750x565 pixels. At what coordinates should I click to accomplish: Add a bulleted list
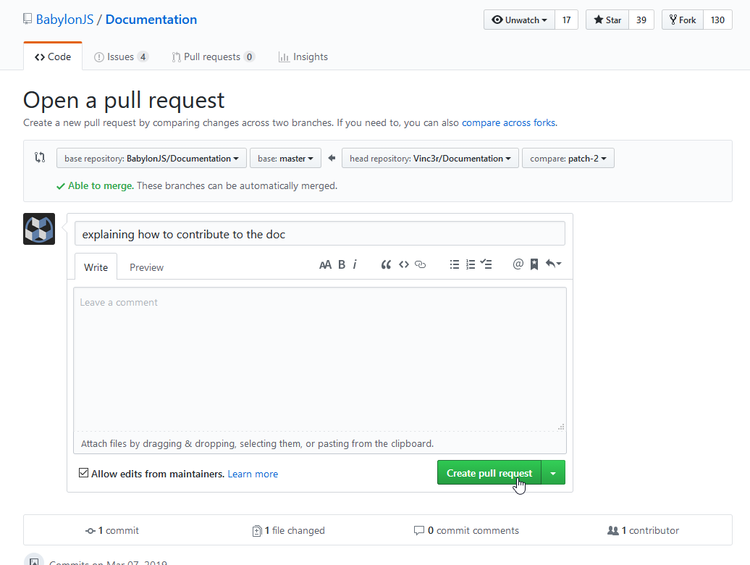click(x=454, y=265)
